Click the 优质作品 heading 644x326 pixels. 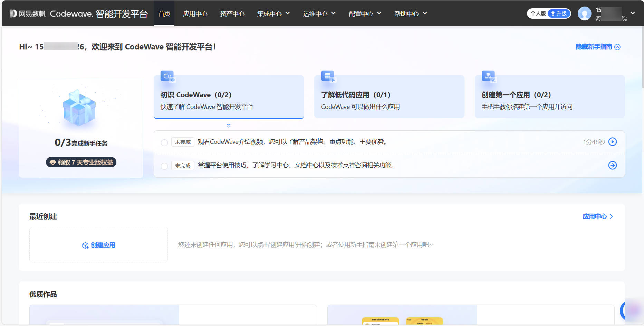[x=43, y=295]
